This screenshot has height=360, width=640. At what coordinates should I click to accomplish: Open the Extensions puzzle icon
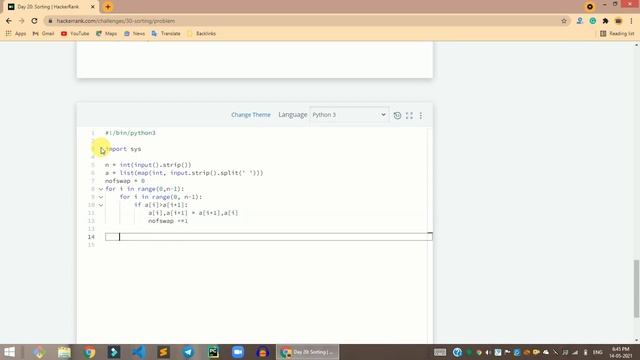pyautogui.click(x=605, y=21)
